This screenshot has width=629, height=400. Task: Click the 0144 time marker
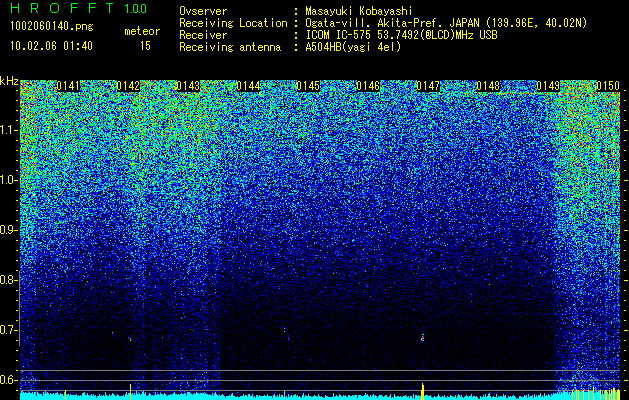pos(248,86)
